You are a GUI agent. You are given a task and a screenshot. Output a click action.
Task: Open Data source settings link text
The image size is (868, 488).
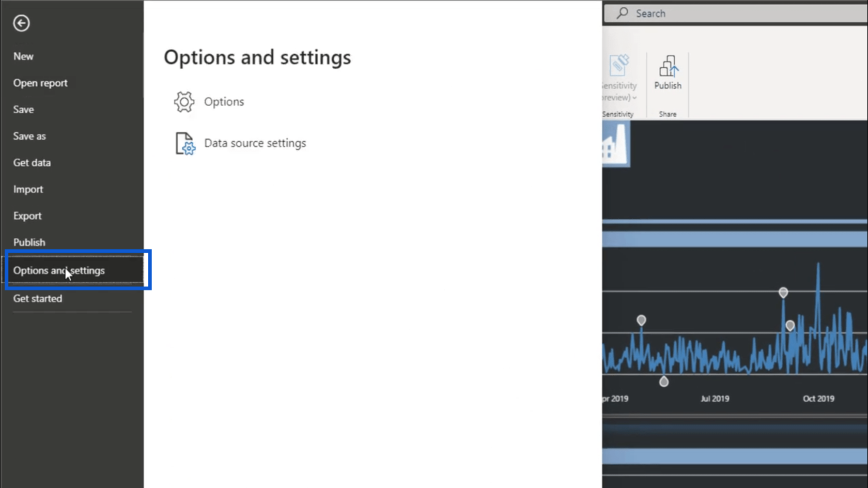point(255,143)
